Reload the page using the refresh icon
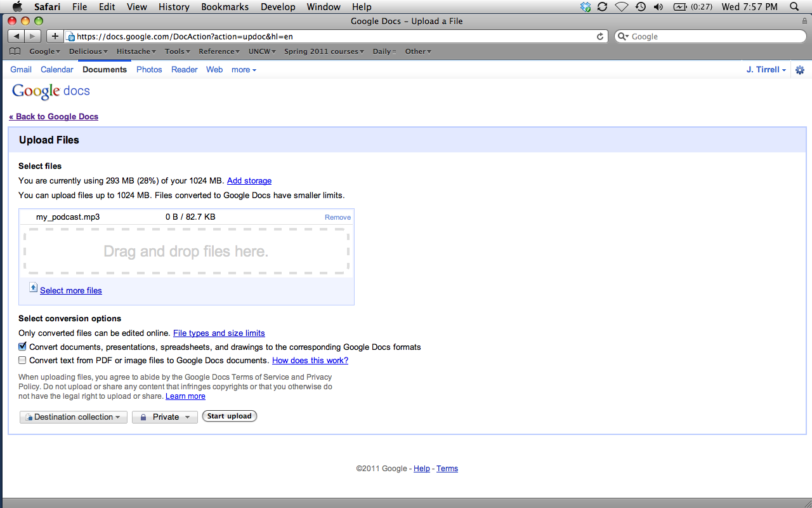Image resolution: width=812 pixels, height=508 pixels. 600,36
